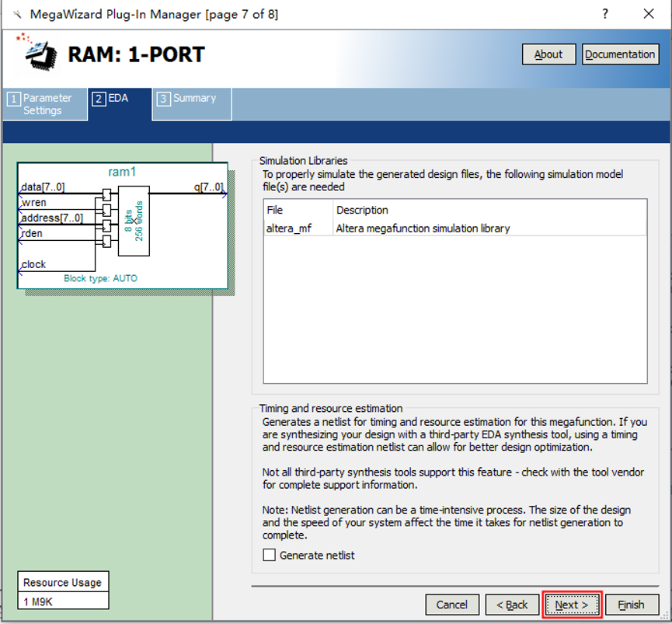Click the data[7..0] port label
Viewport: 672px width, 624px height.
point(43,187)
